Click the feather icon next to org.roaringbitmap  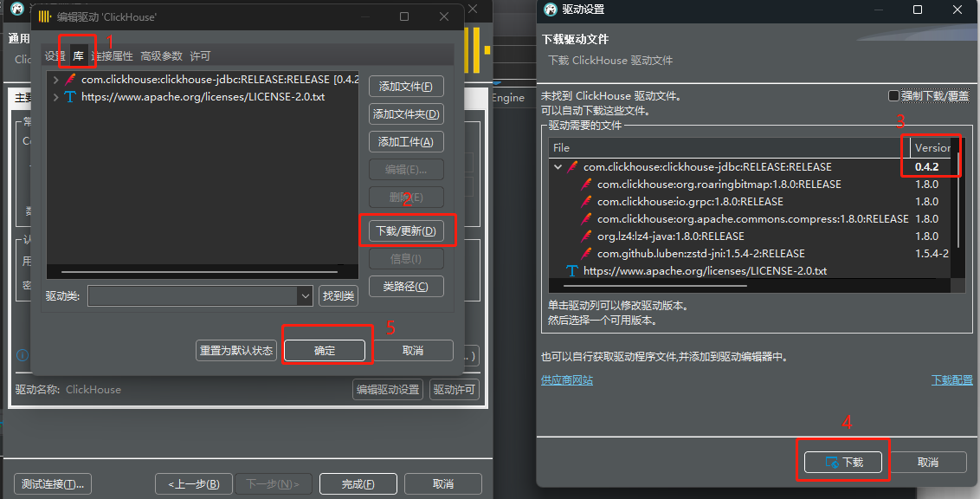point(586,185)
